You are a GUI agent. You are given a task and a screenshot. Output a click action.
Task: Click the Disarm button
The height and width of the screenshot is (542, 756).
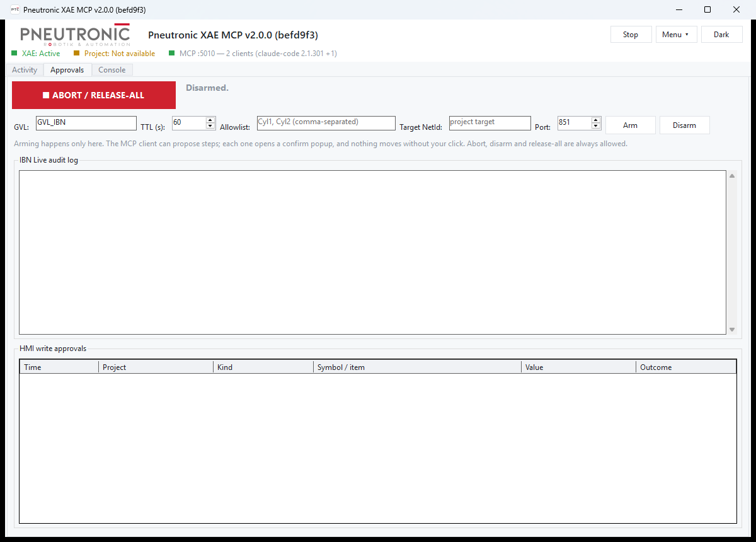click(x=684, y=125)
